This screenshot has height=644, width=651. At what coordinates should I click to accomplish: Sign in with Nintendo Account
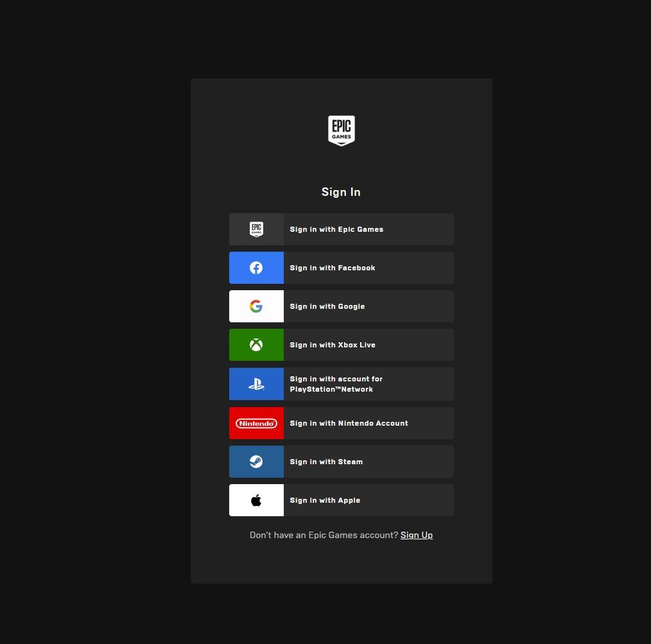pos(341,423)
